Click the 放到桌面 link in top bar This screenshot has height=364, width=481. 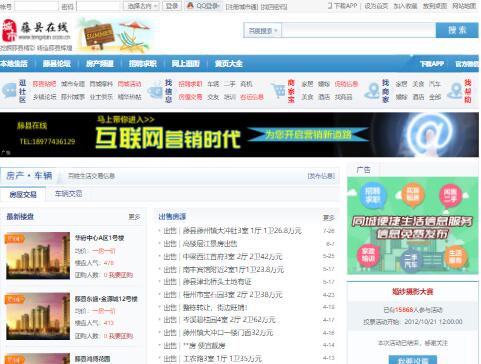pyautogui.click(x=435, y=6)
